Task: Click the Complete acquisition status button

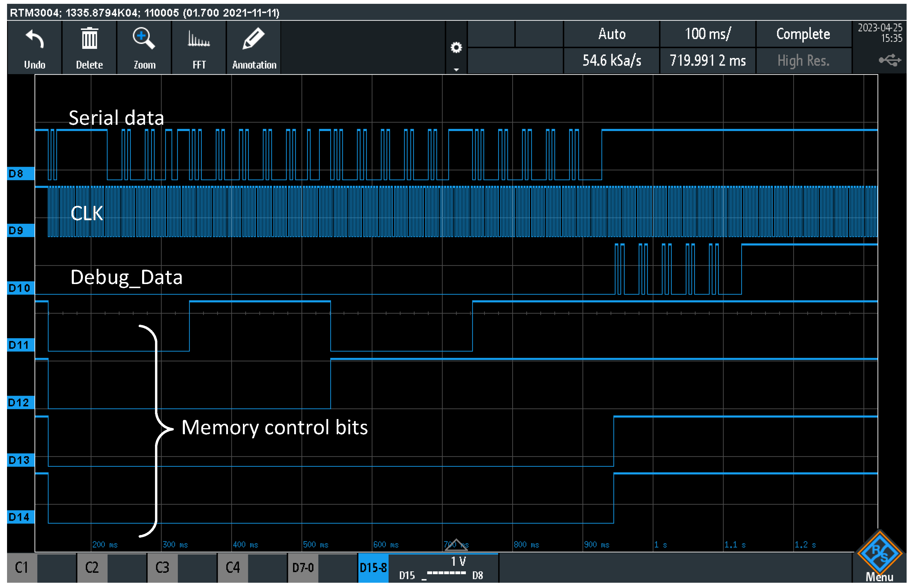Action: [x=803, y=34]
